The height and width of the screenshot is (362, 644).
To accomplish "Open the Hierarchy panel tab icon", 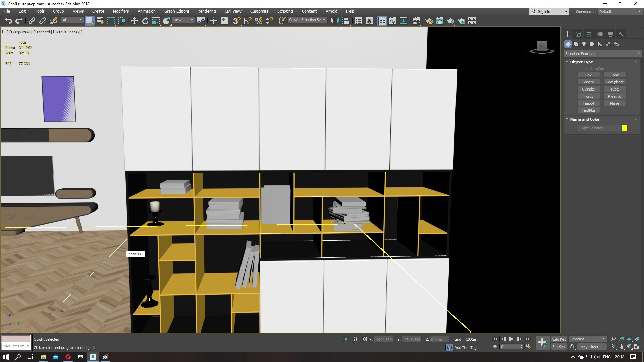I will [x=589, y=34].
